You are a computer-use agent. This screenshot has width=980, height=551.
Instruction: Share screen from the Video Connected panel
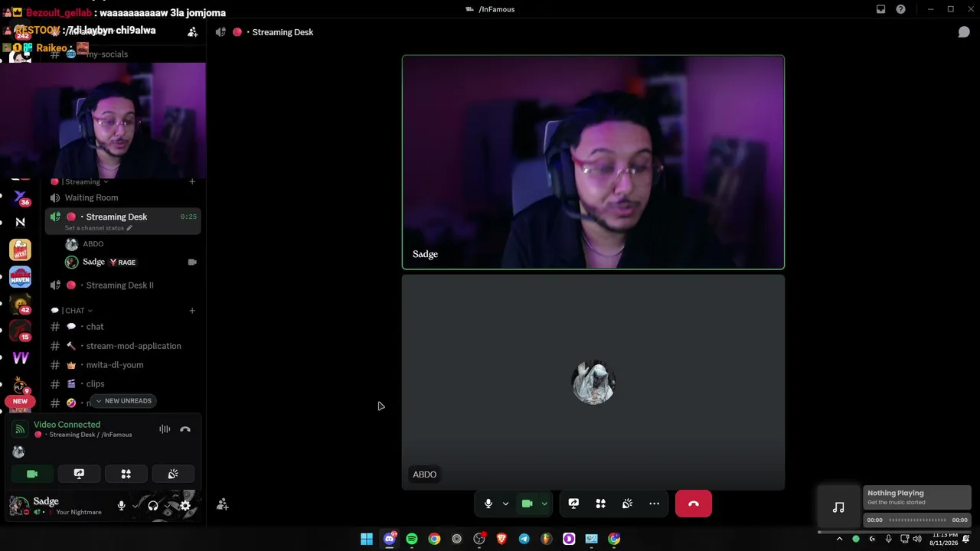(x=79, y=474)
